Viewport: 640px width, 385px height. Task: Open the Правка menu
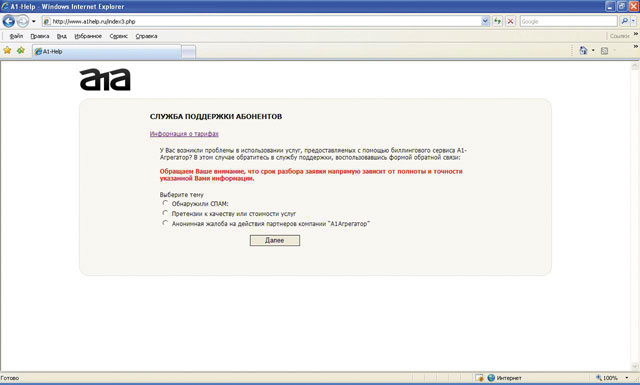(x=40, y=36)
